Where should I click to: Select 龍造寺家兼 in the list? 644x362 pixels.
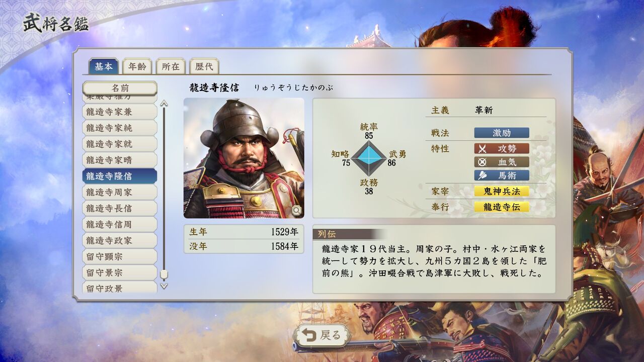pos(120,112)
